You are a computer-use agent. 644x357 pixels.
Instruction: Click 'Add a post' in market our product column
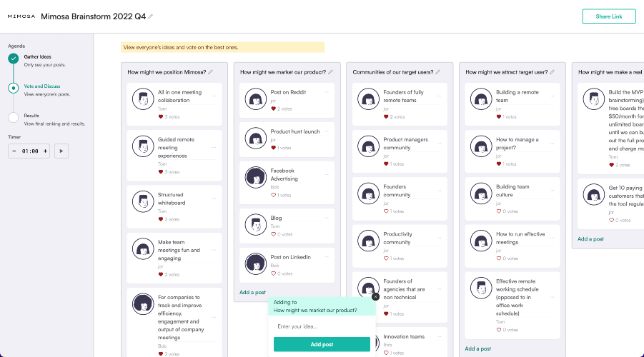pos(252,293)
